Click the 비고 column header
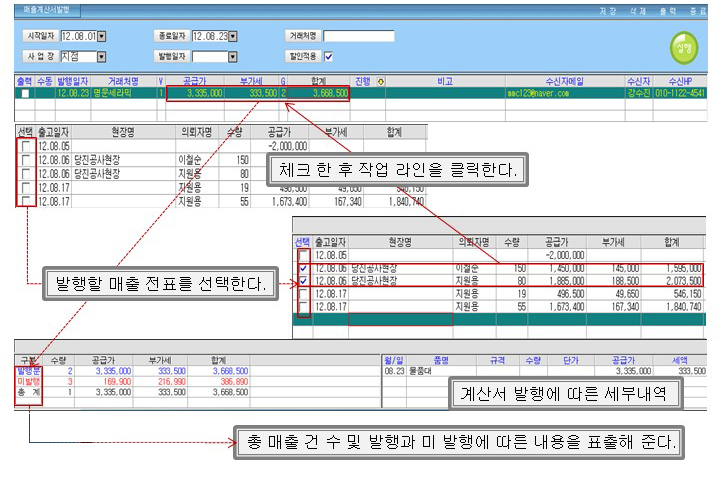This screenshot has width=720, height=495. (445, 81)
